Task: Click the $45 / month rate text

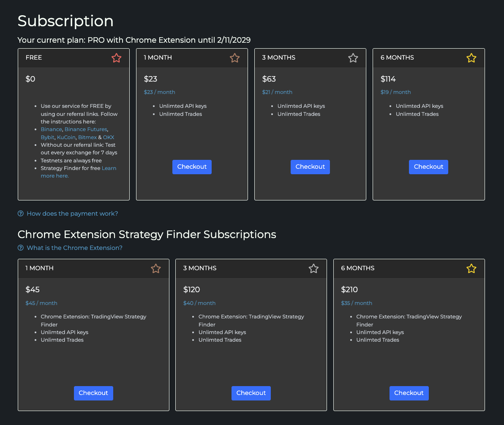Action: (41, 303)
